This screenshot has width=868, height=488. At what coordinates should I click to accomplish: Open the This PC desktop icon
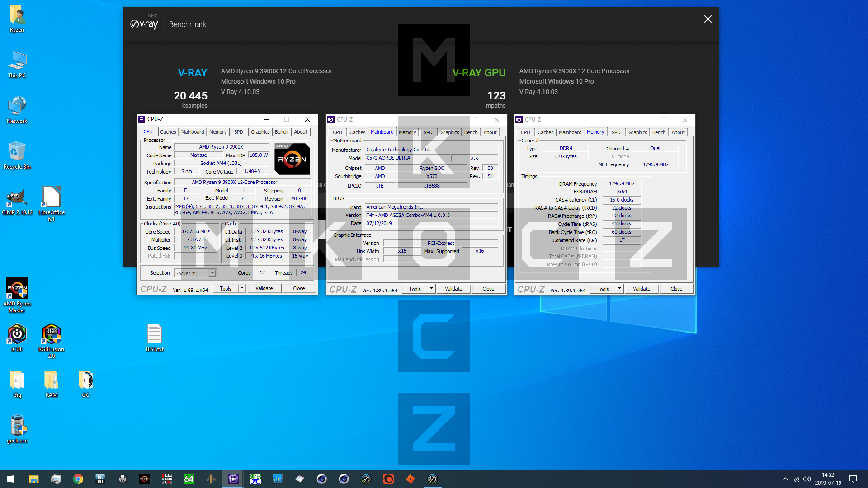pos(17,65)
